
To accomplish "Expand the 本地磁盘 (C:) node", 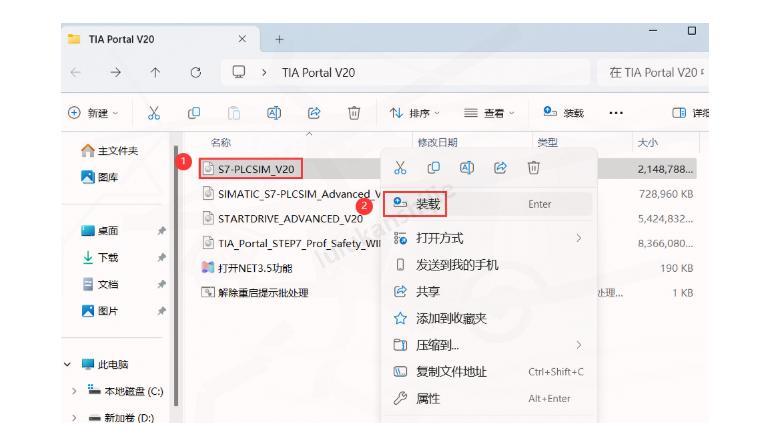I will point(74,391).
